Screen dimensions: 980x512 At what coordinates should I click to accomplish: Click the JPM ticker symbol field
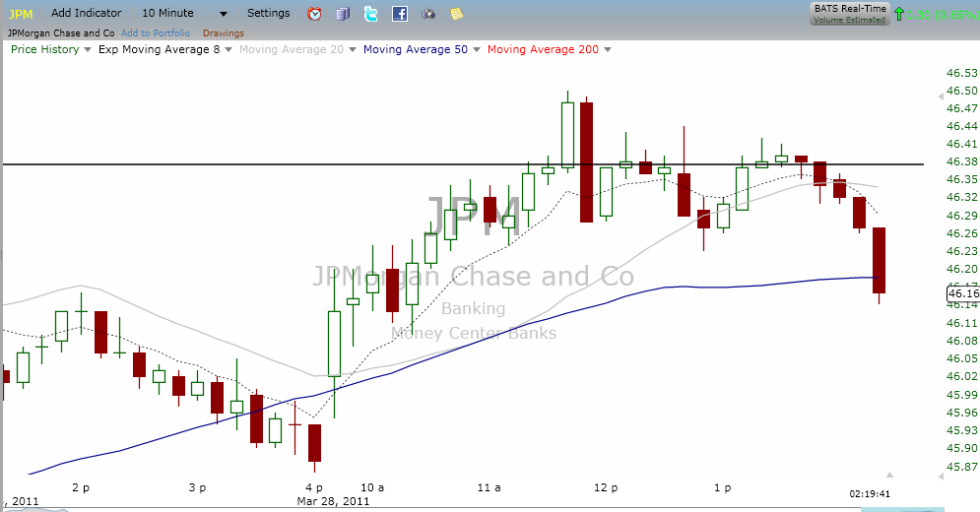(x=22, y=14)
